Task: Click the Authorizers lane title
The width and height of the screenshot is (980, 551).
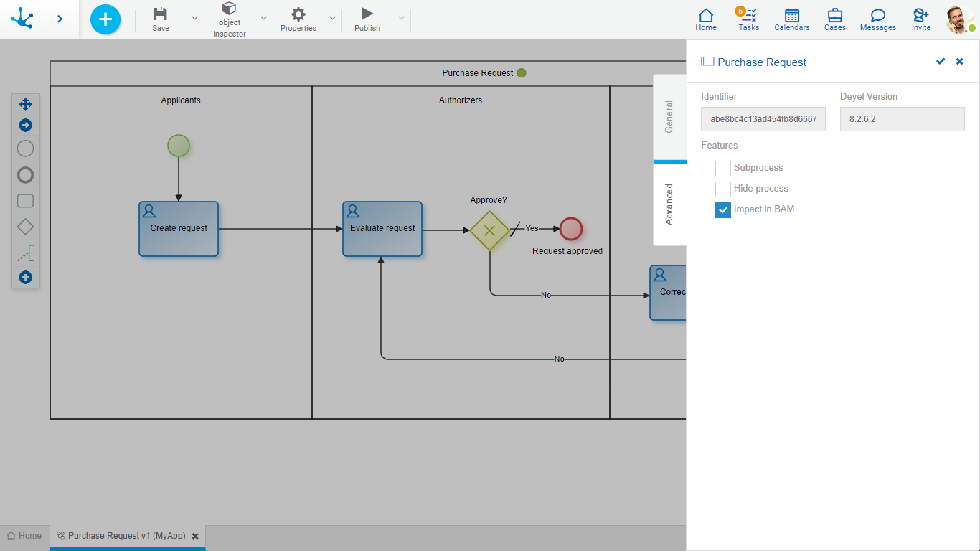Action: (461, 100)
